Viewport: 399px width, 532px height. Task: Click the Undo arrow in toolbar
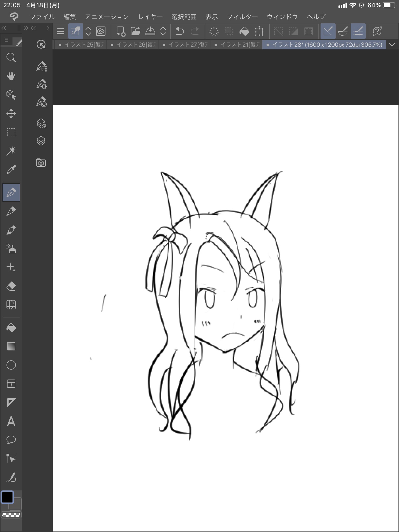point(179,31)
